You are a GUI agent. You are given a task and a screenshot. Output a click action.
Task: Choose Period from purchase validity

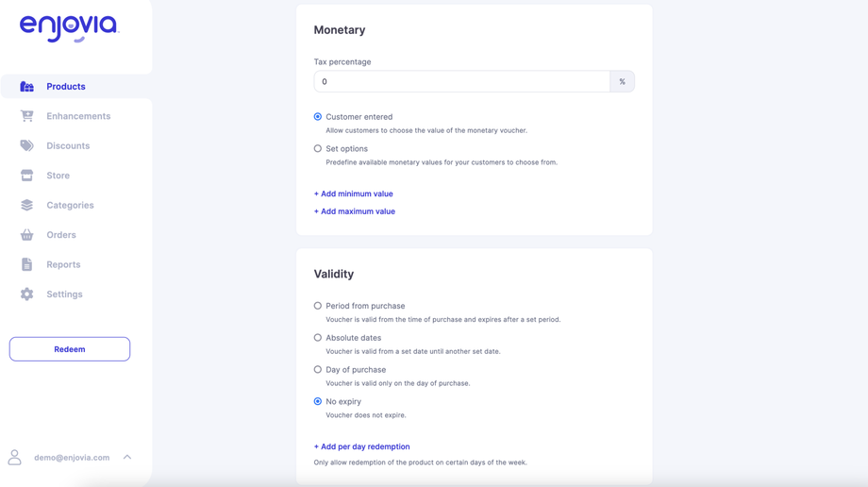coord(318,306)
